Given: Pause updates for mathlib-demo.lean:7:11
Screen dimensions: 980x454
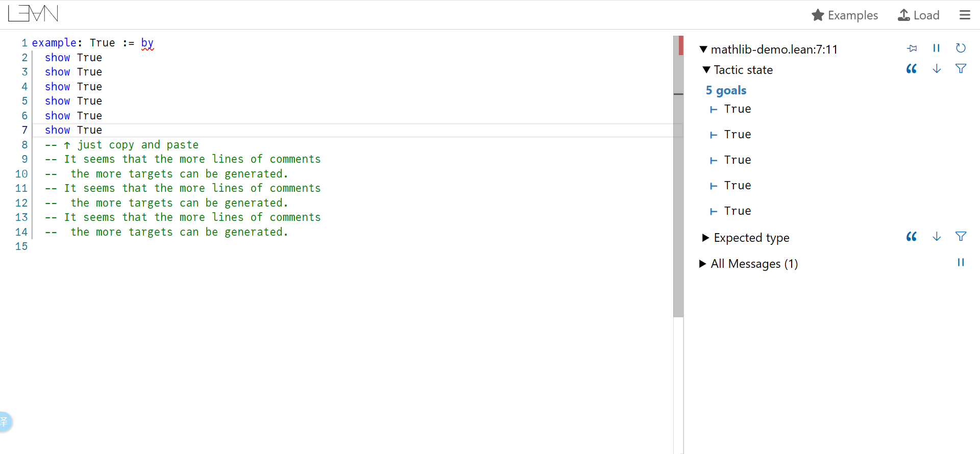Looking at the screenshot, I should pos(936,48).
